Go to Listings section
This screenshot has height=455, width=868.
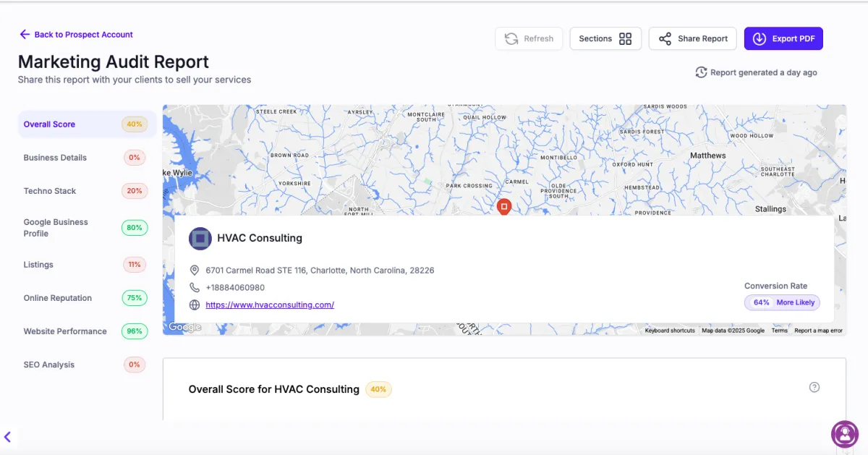tap(87, 265)
